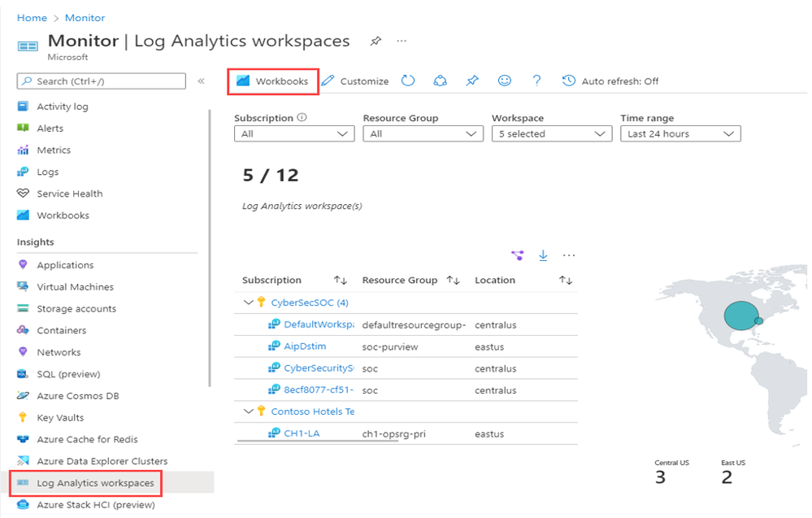812x518 pixels.
Task: Collapse the sidebar with double chevron
Action: 202,81
